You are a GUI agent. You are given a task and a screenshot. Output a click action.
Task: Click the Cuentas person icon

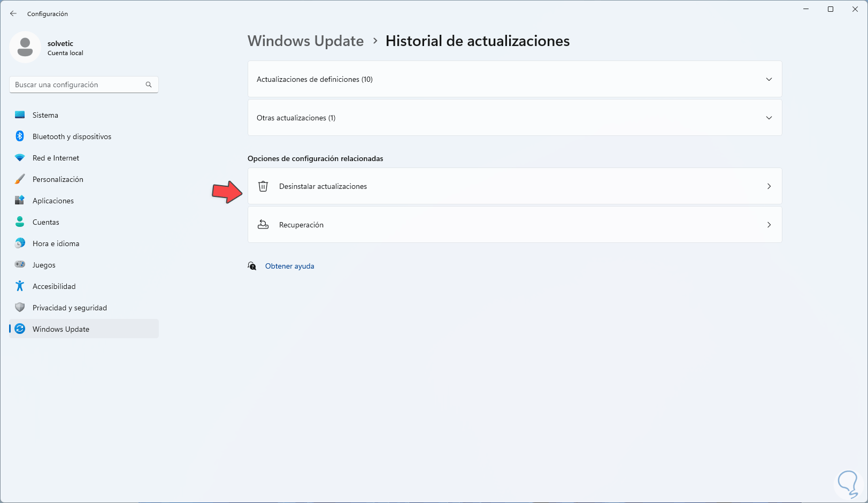pos(20,222)
